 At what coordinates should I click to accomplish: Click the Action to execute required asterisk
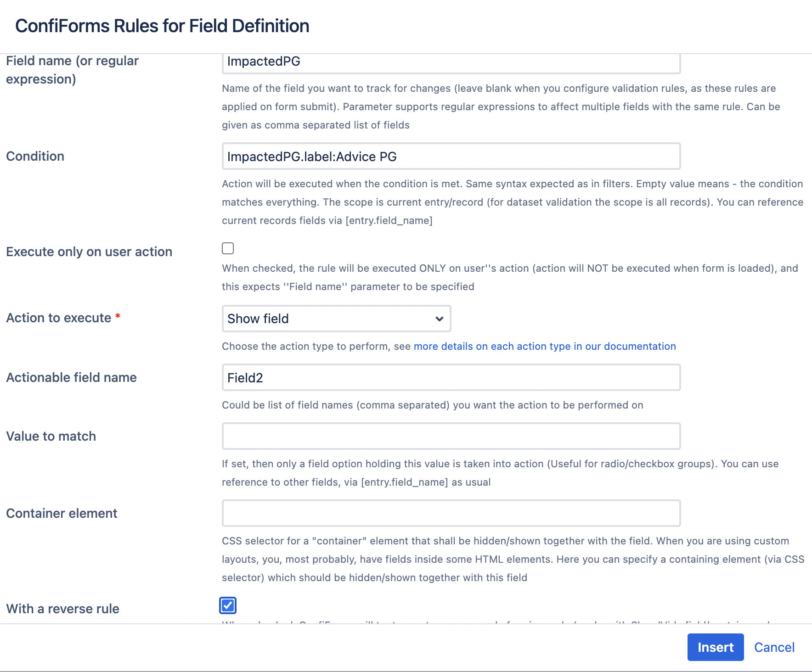[118, 316]
